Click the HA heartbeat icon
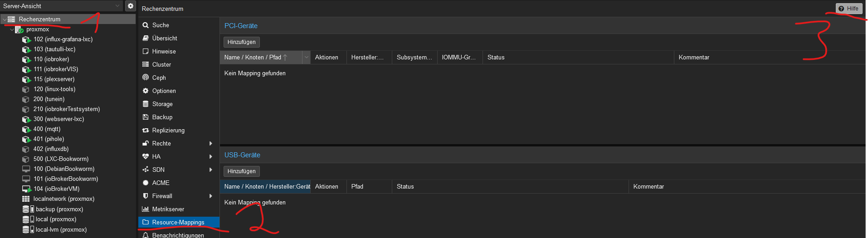Image resolution: width=868 pixels, height=238 pixels. tap(146, 156)
